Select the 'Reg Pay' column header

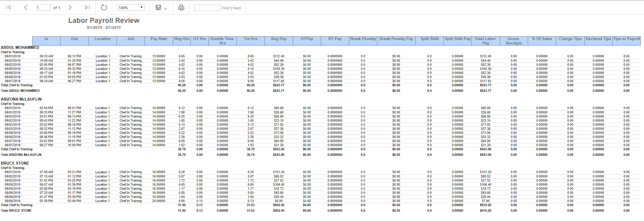(x=279, y=41)
